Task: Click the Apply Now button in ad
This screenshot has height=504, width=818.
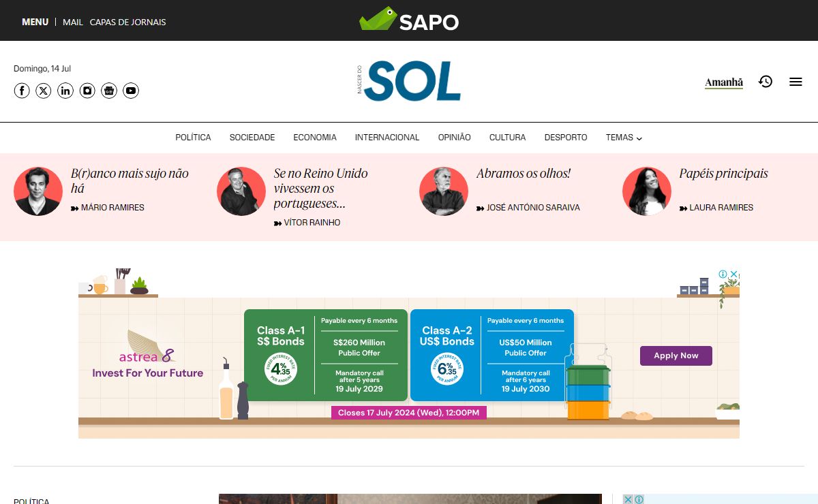Action: tap(676, 356)
